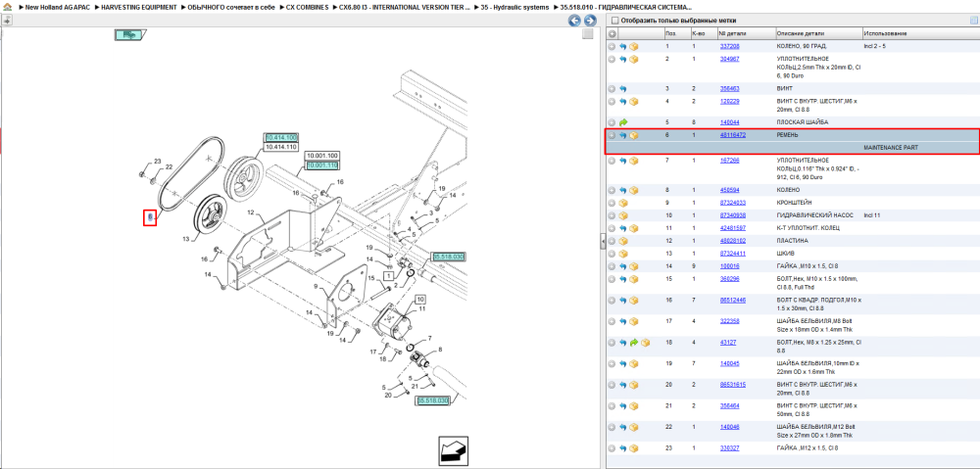Image resolution: width=980 pixels, height=469 pixels.
Task: Click callout number 12 on the plate
Action: tap(251, 212)
